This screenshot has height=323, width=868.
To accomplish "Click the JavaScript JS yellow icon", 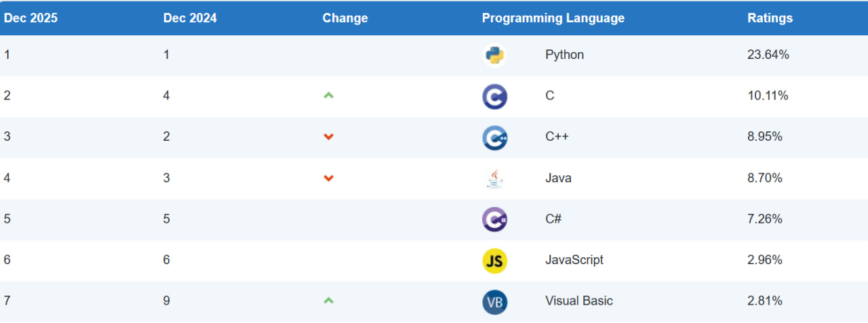I will pos(494,261).
